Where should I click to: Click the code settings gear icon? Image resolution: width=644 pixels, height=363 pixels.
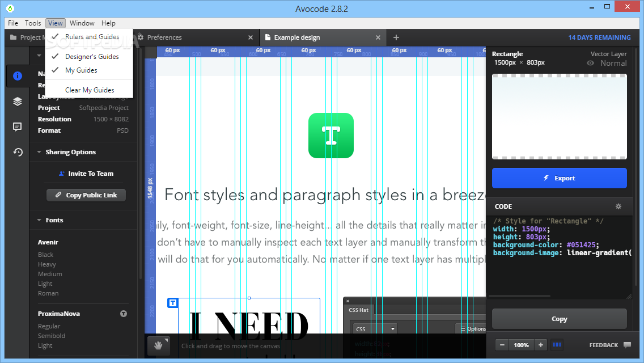pyautogui.click(x=618, y=206)
